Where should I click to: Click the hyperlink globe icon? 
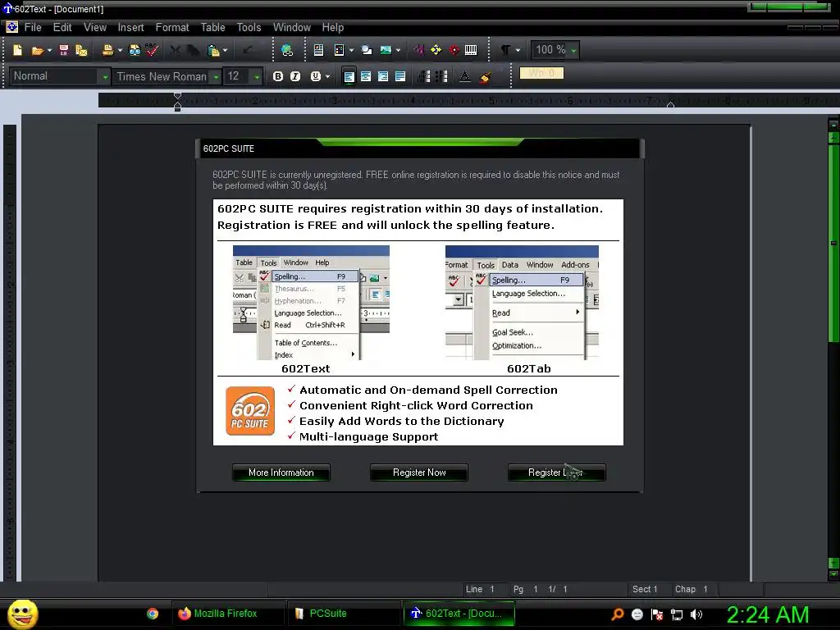pyautogui.click(x=287, y=50)
